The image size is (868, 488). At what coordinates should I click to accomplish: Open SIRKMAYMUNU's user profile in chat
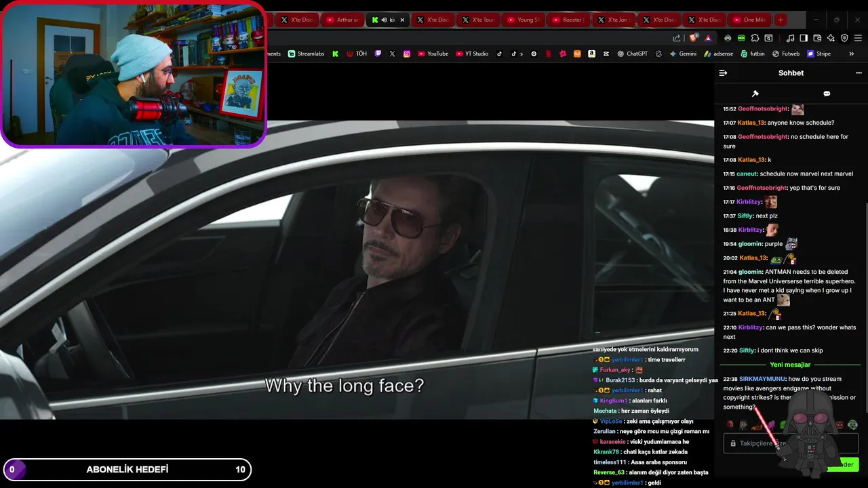tap(762, 379)
